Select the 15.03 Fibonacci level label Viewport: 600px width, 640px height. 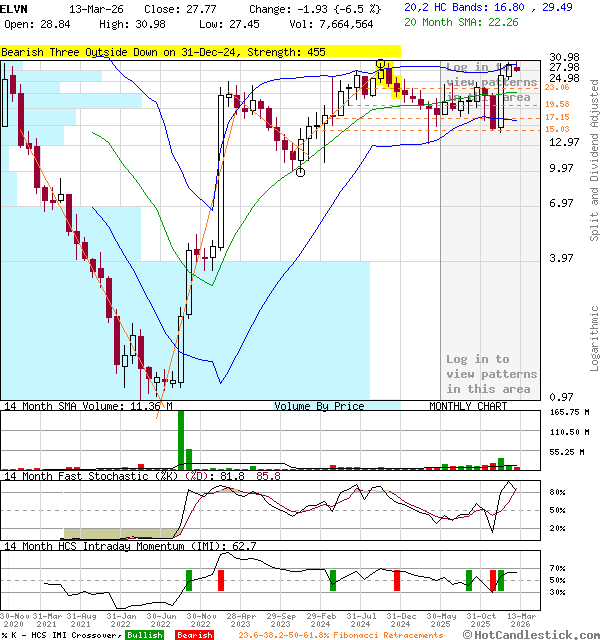557,129
